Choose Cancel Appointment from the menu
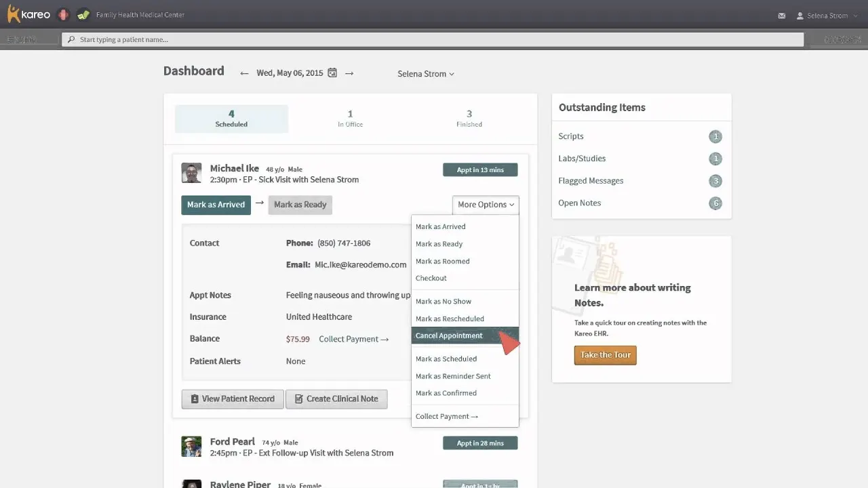 449,335
